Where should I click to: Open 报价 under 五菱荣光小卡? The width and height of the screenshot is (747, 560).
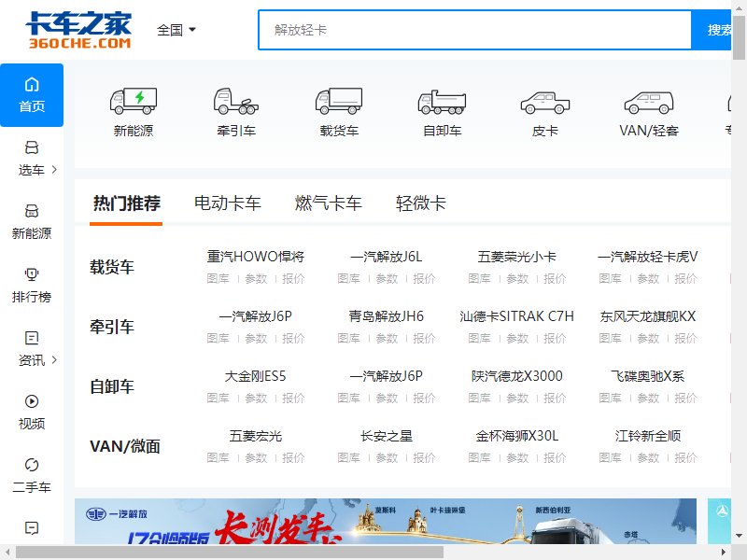click(x=555, y=278)
